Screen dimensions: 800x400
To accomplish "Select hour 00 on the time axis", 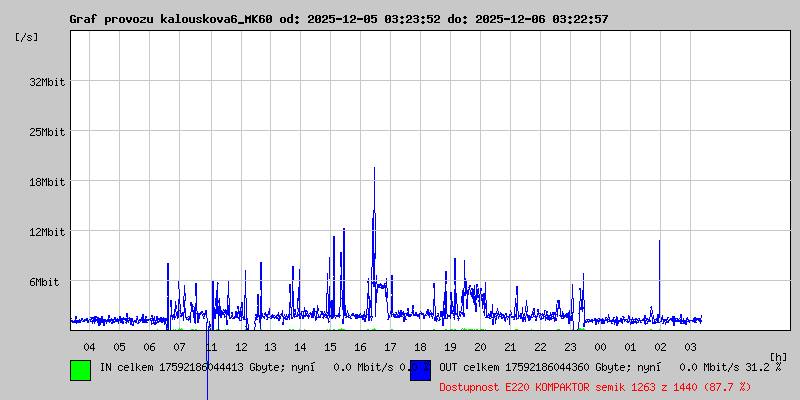I will coord(600,346).
